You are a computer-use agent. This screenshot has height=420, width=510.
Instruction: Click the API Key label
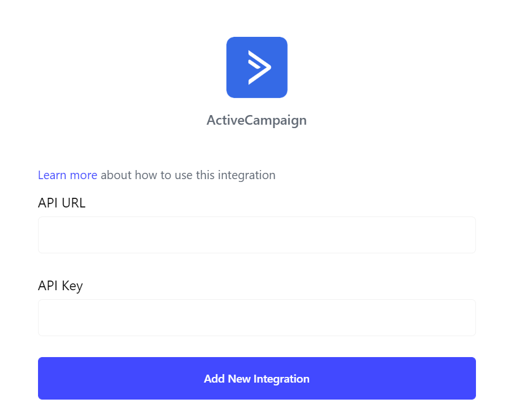[x=60, y=286]
